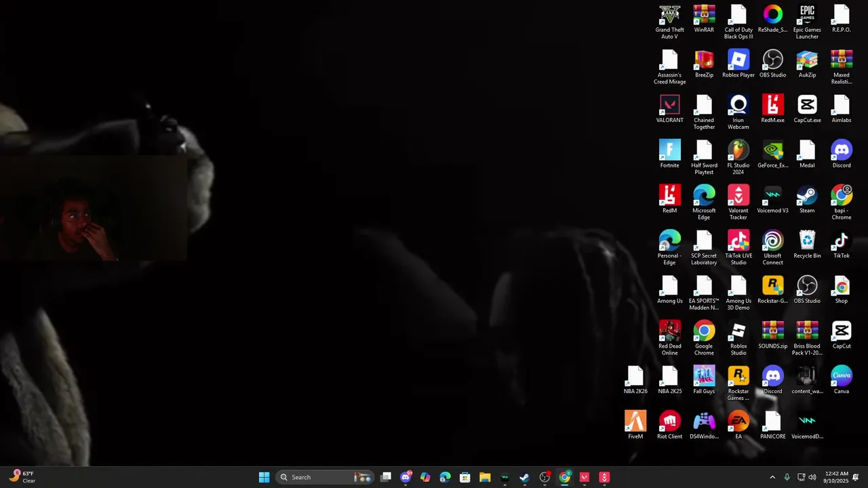The height and width of the screenshot is (488, 868).
Task: Select the Maxed Realistic archive file
Action: click(841, 67)
